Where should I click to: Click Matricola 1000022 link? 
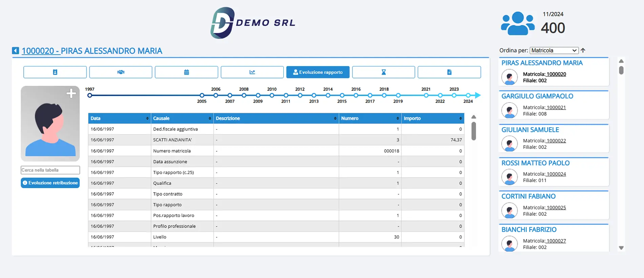556,141
